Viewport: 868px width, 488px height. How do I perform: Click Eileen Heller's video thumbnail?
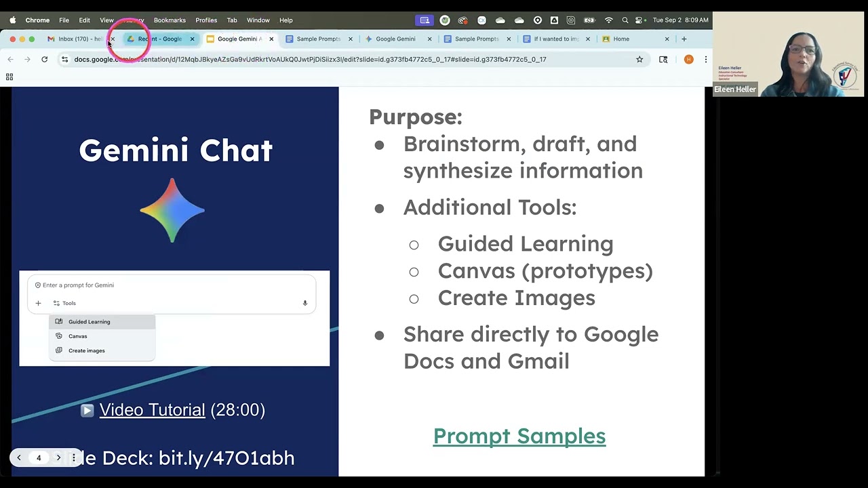pyautogui.click(x=789, y=54)
